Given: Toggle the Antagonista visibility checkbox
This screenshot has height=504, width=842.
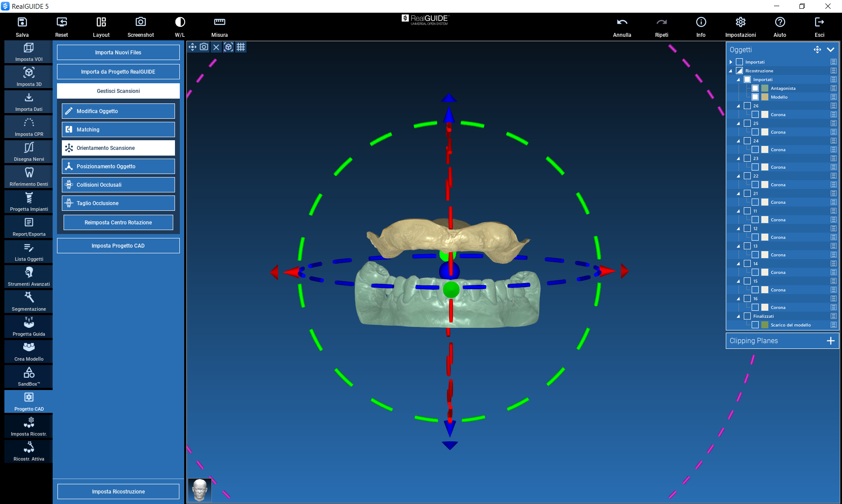Looking at the screenshot, I should [x=755, y=88].
